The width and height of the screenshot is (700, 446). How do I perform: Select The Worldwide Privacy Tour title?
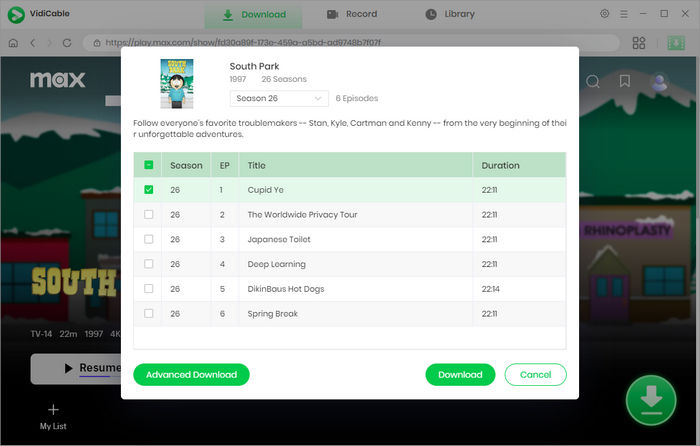302,215
